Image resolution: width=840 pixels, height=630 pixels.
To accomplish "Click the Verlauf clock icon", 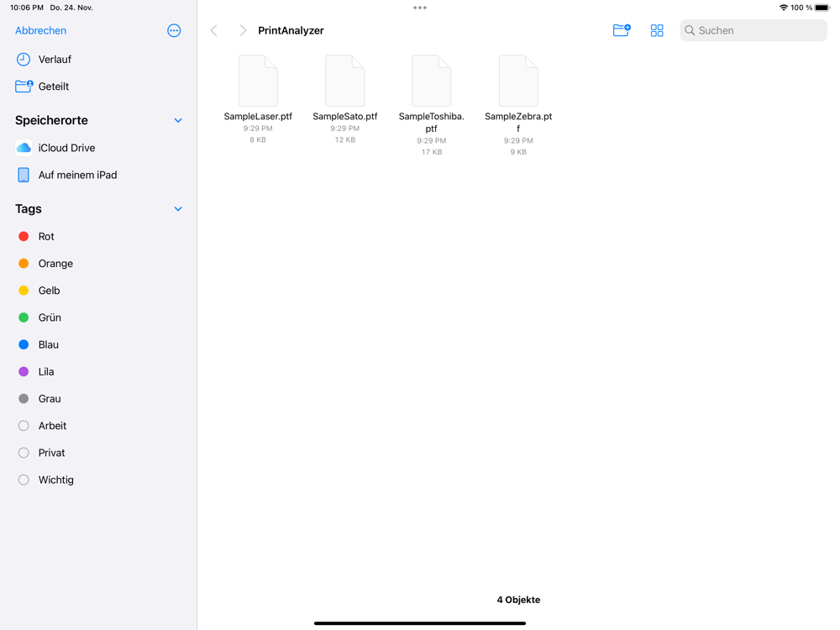I will (23, 60).
